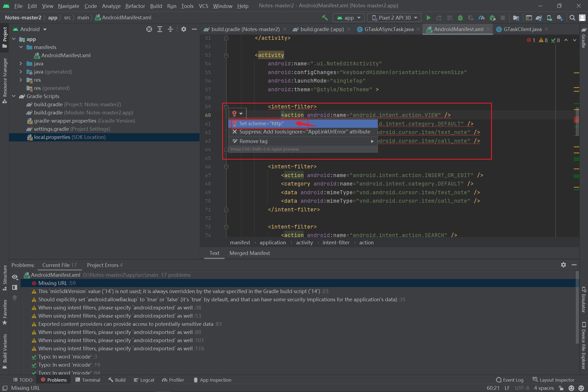Run the app with the green play button
588x392 pixels.
coord(428,18)
